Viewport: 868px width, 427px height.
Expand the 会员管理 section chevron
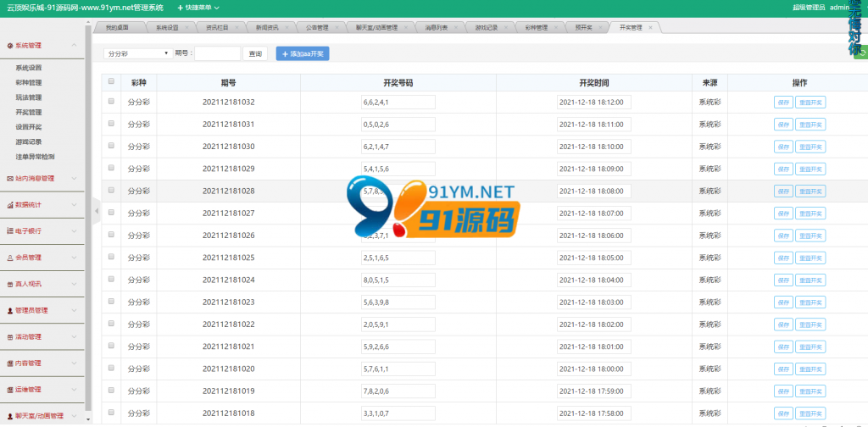[x=75, y=258]
